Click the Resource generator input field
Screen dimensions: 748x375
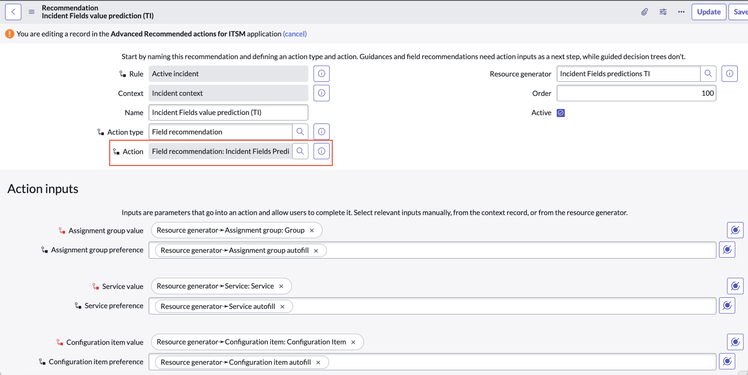[628, 73]
